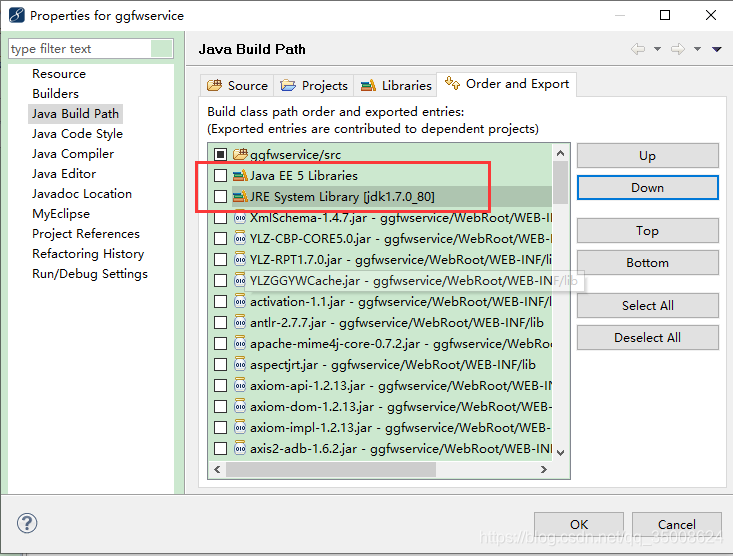Open Refactoring History page
The width and height of the screenshot is (733, 556).
[88, 254]
